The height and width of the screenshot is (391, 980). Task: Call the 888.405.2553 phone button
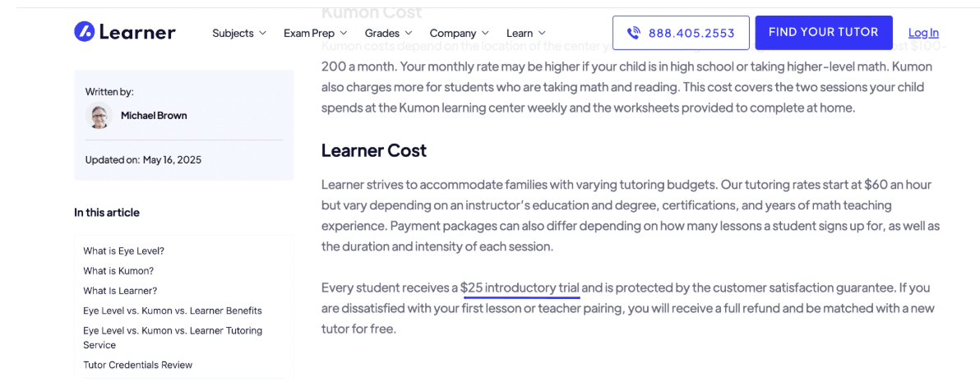[681, 33]
